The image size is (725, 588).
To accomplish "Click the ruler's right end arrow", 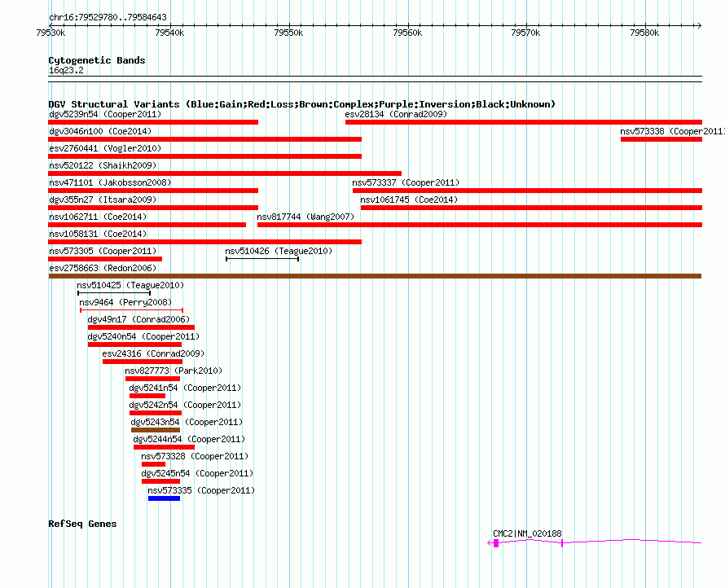I will click(699, 25).
